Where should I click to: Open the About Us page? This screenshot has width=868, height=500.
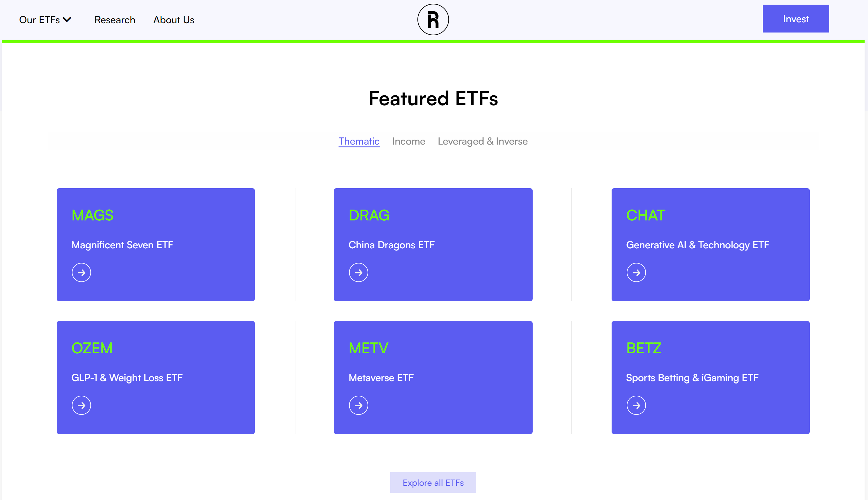[x=173, y=19]
